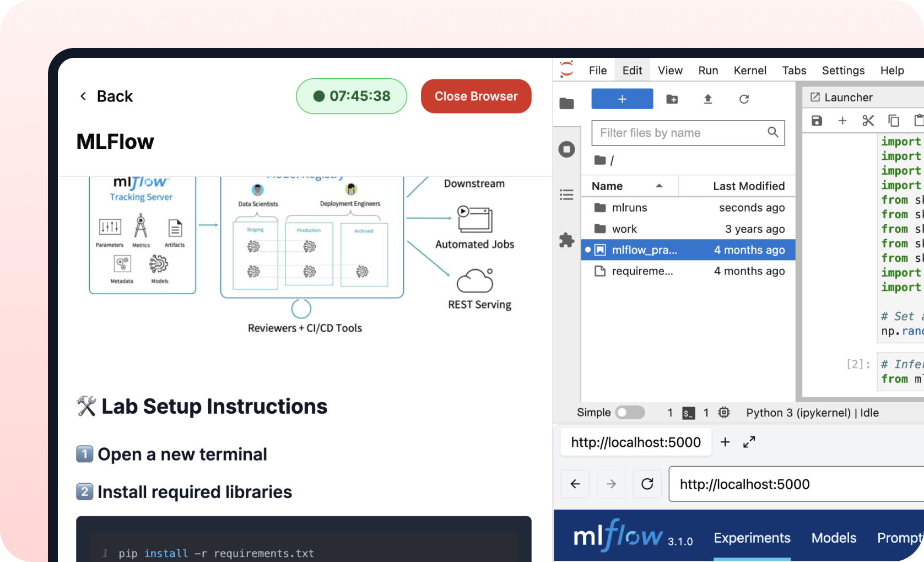Click the upload files icon

708,99
